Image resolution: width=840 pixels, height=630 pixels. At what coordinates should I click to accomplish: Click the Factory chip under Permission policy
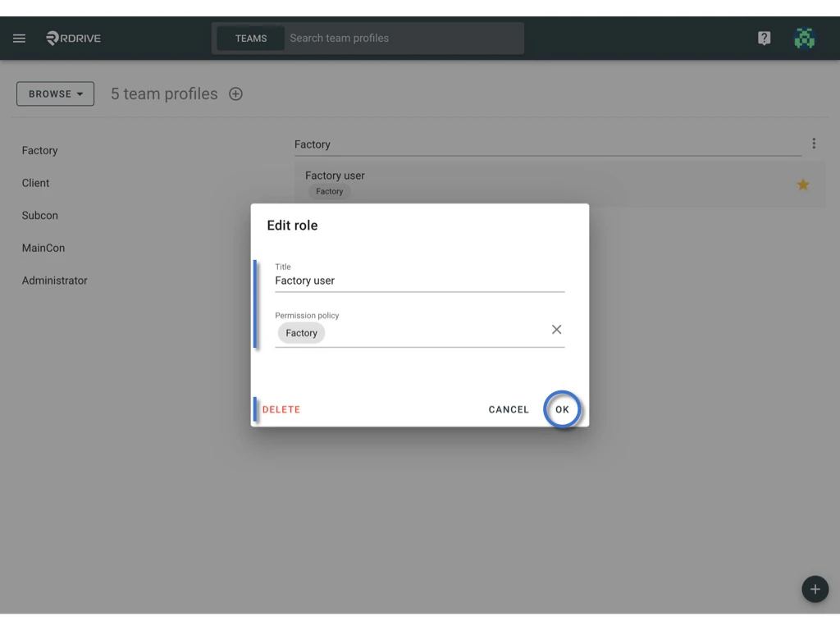301,332
